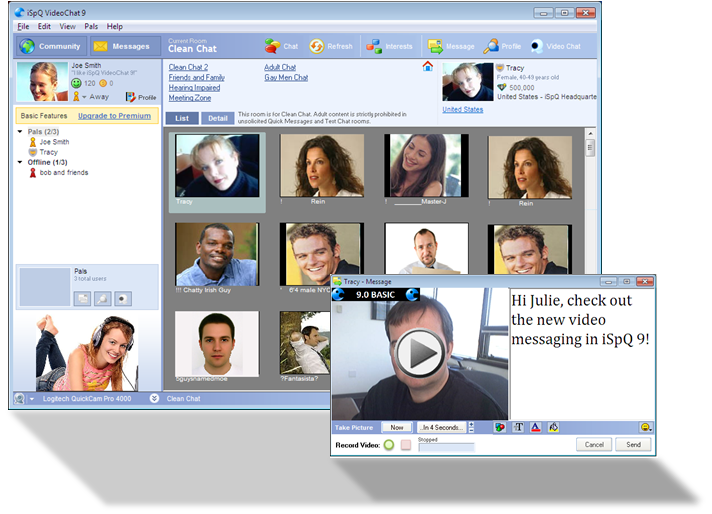The image size is (712, 514).
Task: Open Joe Smith's Profile icon in left panel
Action: [141, 97]
